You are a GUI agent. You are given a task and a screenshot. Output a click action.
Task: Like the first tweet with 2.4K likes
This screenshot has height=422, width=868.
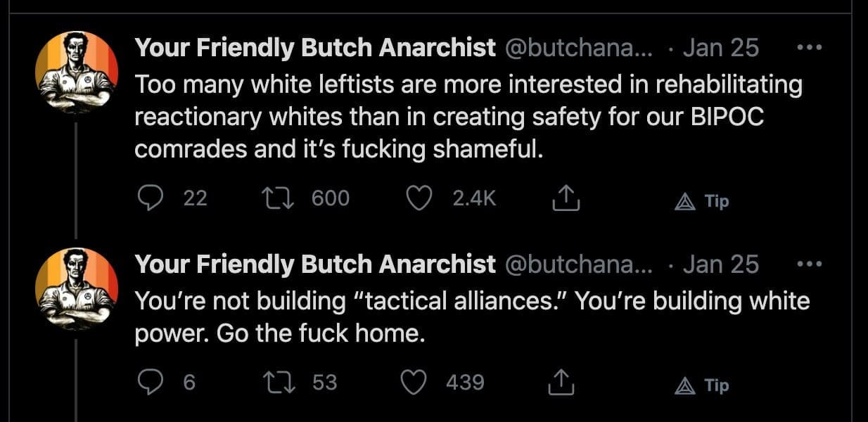pos(420,200)
